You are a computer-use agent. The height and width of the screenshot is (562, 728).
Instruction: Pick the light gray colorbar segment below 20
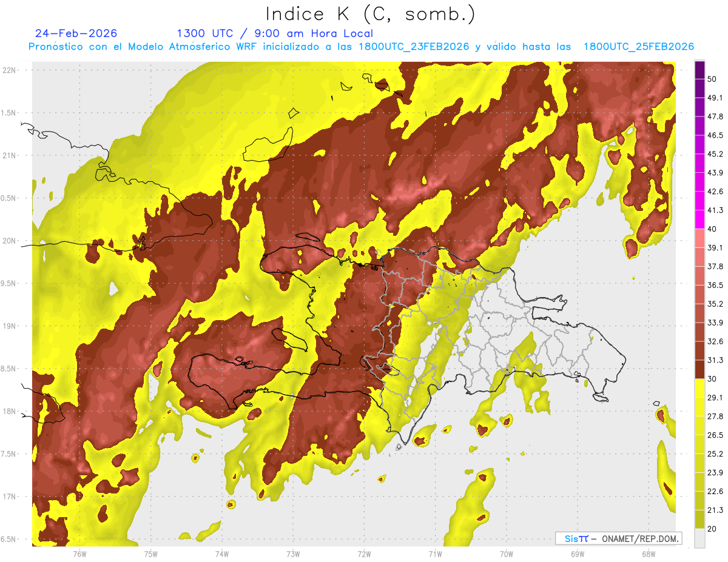pyautogui.click(x=699, y=538)
